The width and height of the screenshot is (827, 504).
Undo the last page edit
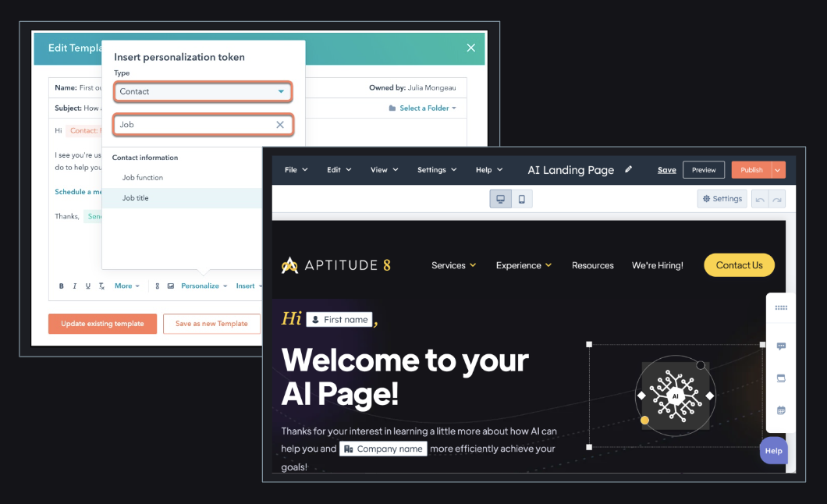759,199
